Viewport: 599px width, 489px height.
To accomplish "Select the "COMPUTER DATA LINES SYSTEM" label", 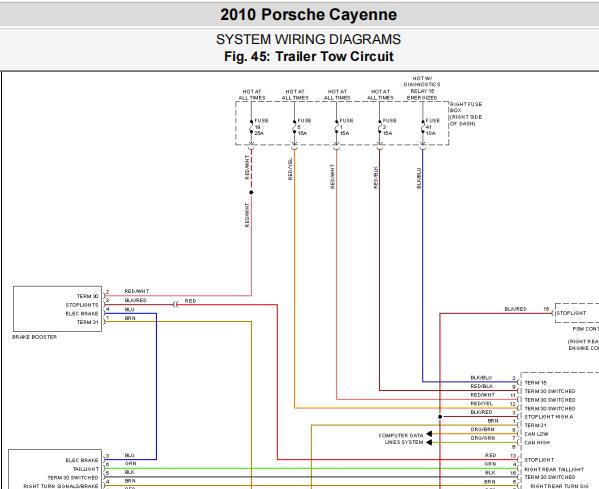I will [401, 439].
